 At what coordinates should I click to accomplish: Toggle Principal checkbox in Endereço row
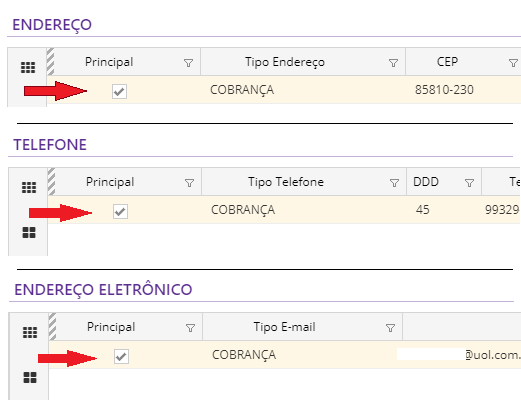119,91
